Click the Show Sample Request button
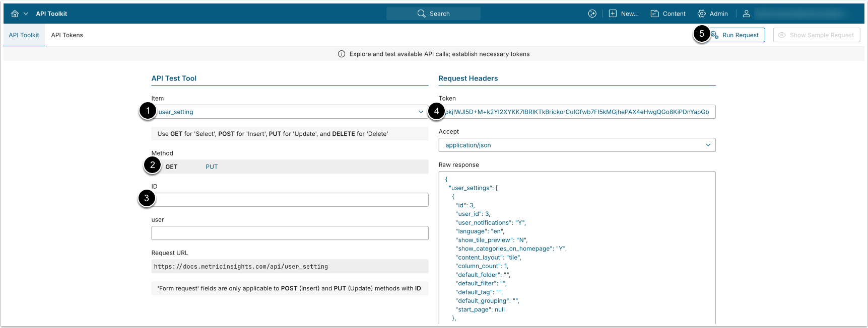Viewport: 868px width, 328px height. point(816,35)
